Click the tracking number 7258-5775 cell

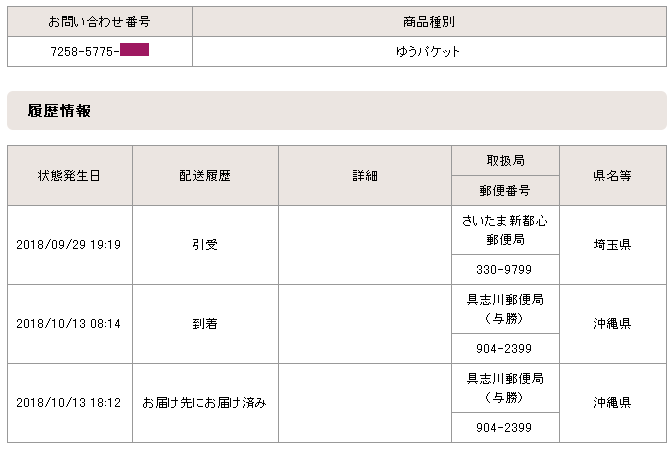(100, 51)
